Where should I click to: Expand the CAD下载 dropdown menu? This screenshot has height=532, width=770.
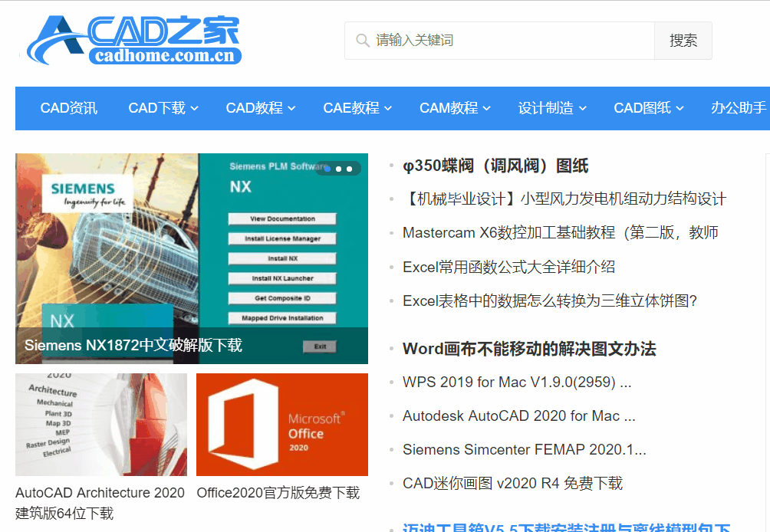coord(162,108)
